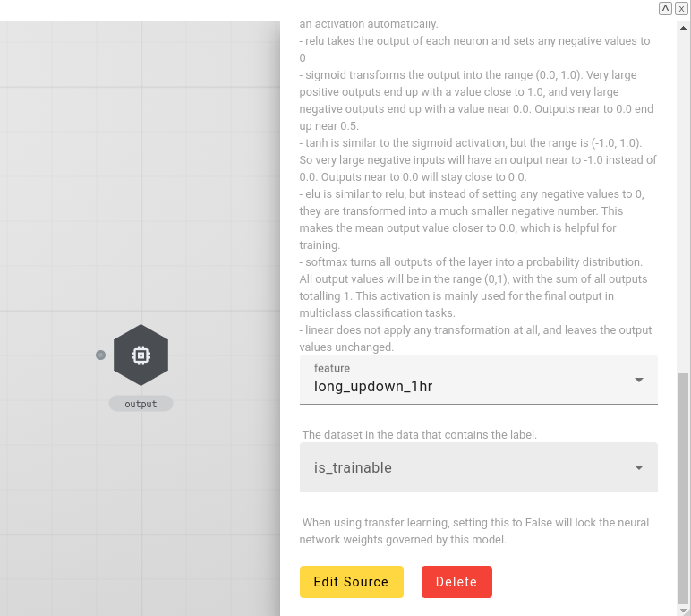The width and height of the screenshot is (691, 616).
Task: Click the Edit Source button
Action: click(x=351, y=582)
